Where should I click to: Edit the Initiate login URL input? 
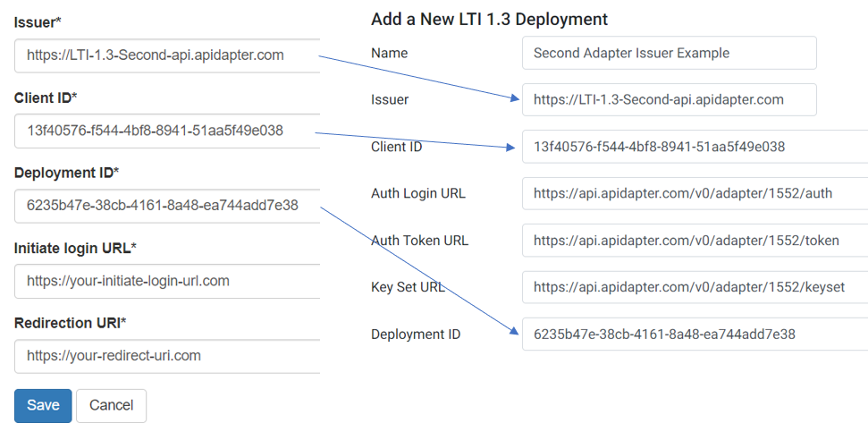167,281
